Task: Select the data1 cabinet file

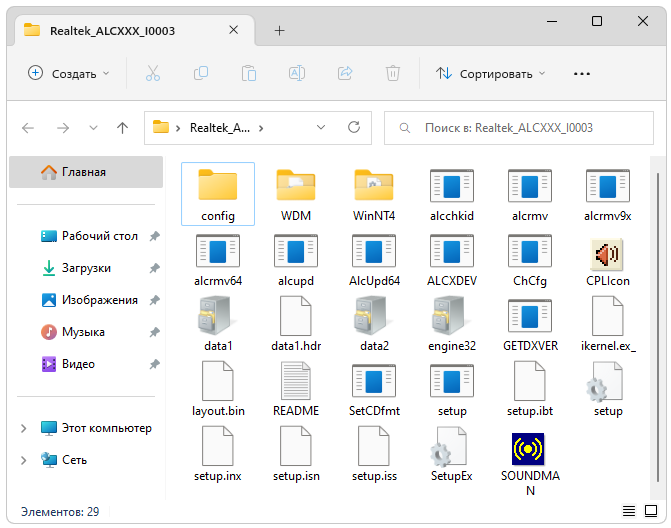Action: (218, 324)
